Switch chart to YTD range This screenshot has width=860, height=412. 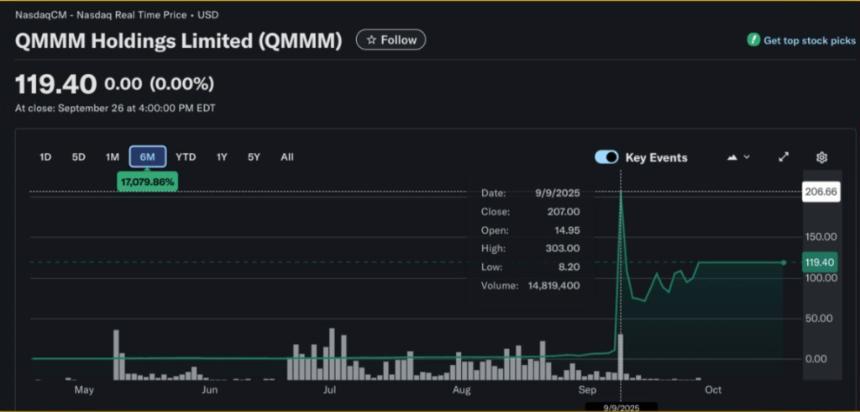coord(185,157)
